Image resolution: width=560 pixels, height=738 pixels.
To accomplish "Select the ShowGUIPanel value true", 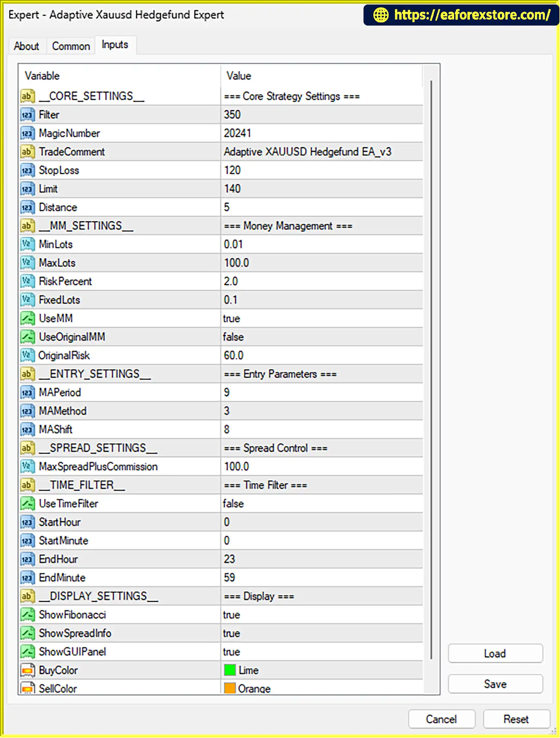I will point(232,652).
